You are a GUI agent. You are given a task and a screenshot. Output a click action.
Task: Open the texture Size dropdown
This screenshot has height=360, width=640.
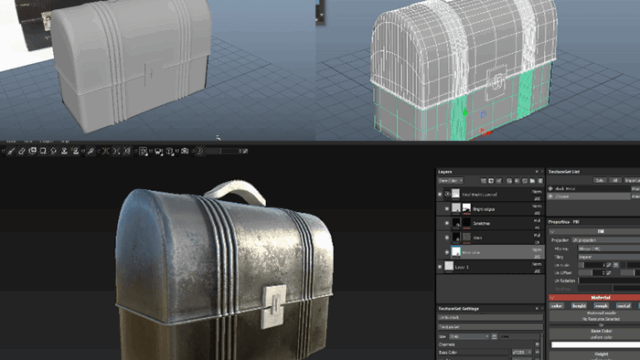point(469,336)
